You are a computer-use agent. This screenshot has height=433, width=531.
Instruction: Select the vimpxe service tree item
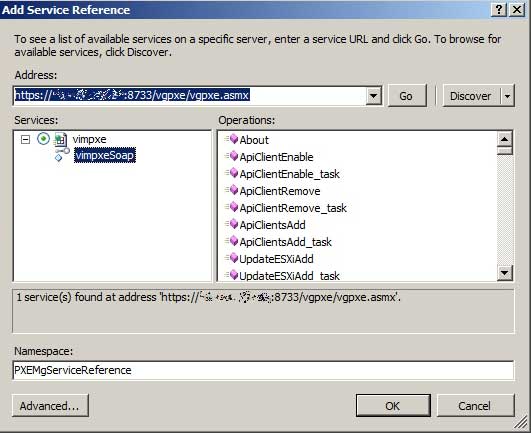tap(89, 139)
